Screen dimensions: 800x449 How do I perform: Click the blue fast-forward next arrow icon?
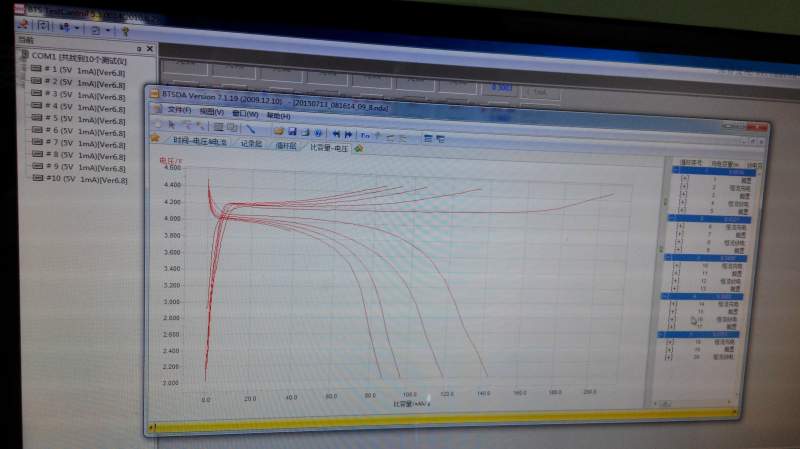pyautogui.click(x=348, y=134)
